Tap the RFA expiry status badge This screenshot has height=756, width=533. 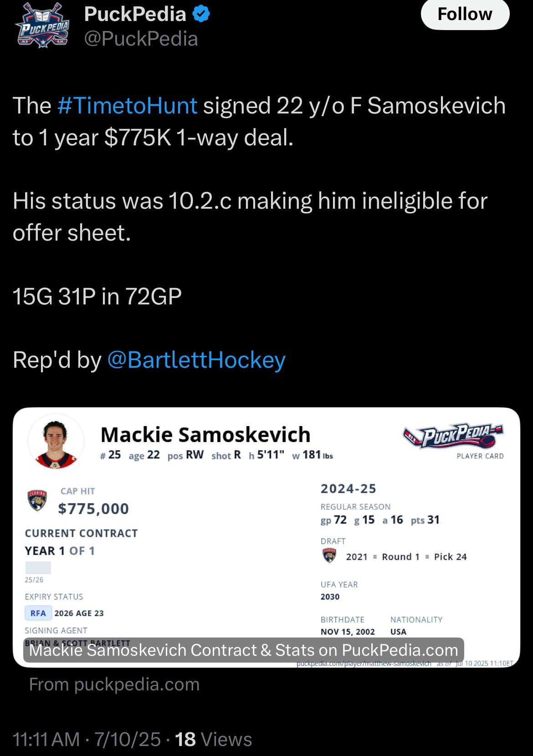tap(38, 613)
